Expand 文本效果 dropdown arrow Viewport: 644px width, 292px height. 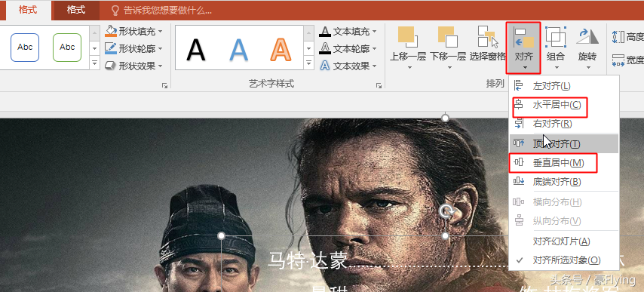click(x=374, y=66)
